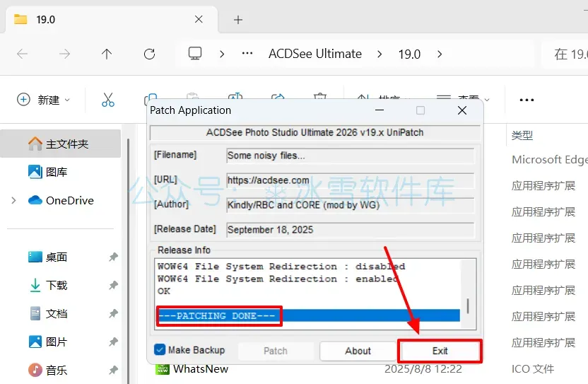Click the Exit button in Patch Application
588x384 pixels.
point(440,351)
